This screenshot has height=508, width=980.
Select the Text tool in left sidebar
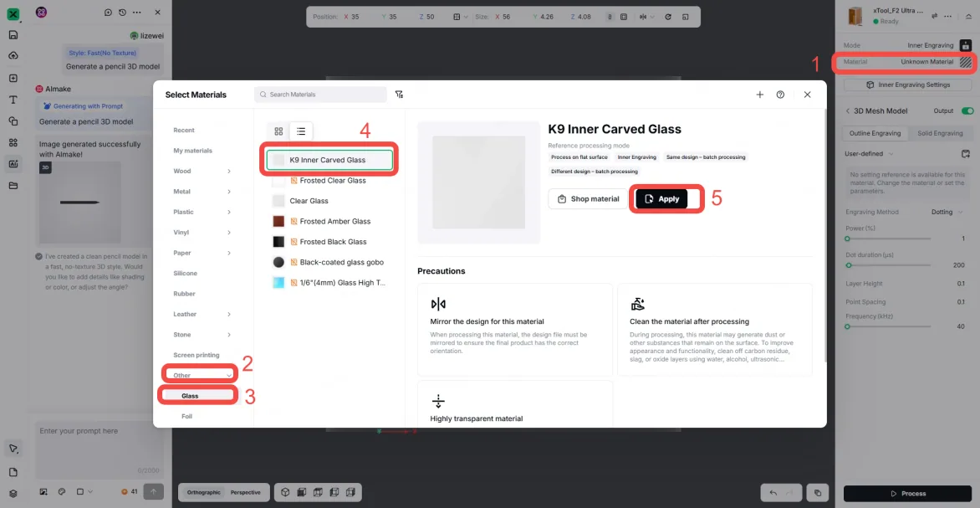[x=13, y=100]
